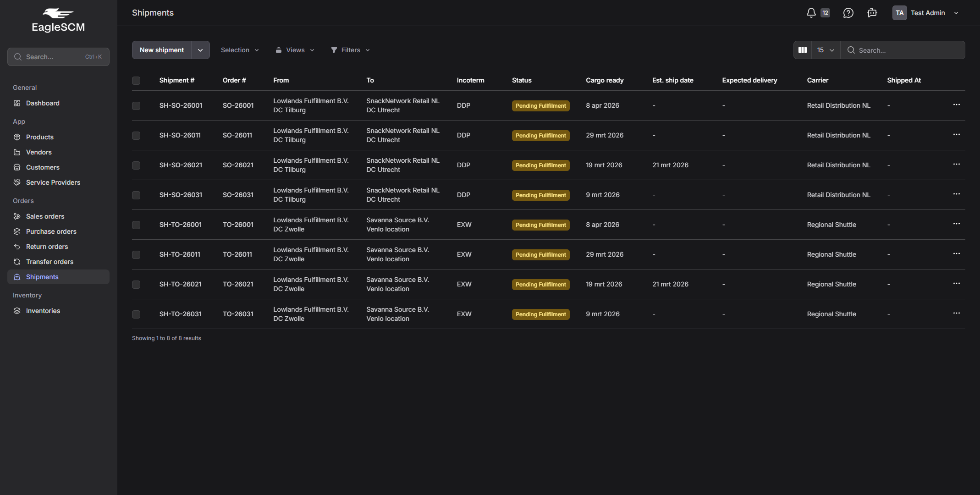The height and width of the screenshot is (495, 980).
Task: Open Service Providers page
Action: tap(58, 182)
